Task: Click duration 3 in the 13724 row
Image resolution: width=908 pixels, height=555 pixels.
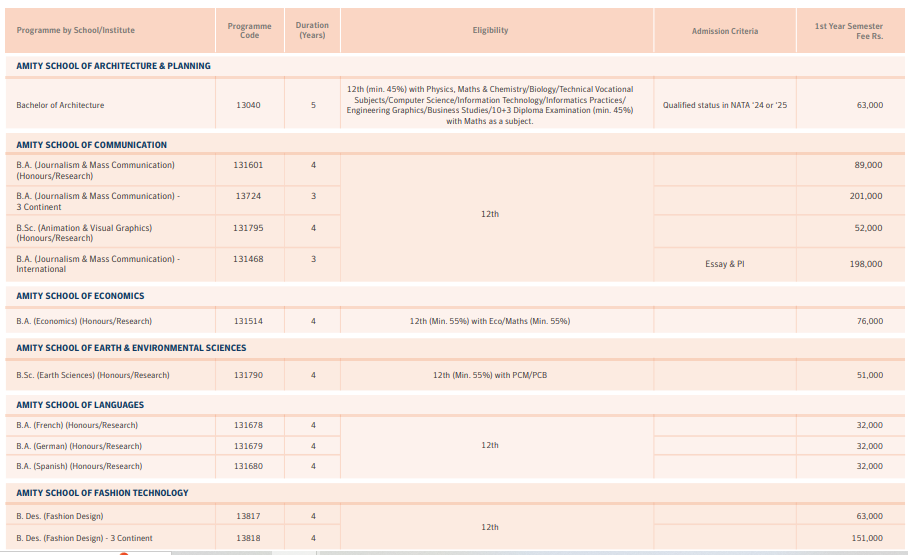Action: [313, 196]
